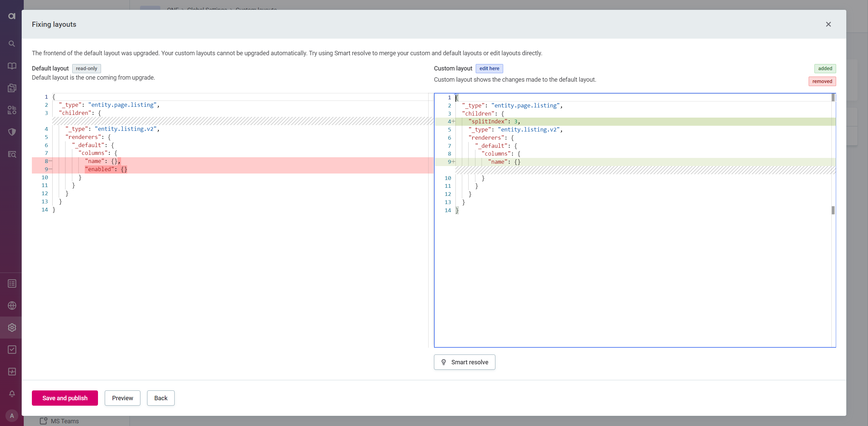Screen dimensions: 868x426
Task: Open the settings gear sidebar icon
Action: point(12,327)
